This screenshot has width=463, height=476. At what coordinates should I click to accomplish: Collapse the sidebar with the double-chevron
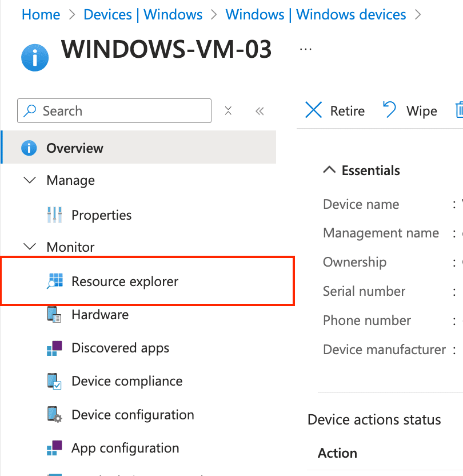pyautogui.click(x=260, y=110)
